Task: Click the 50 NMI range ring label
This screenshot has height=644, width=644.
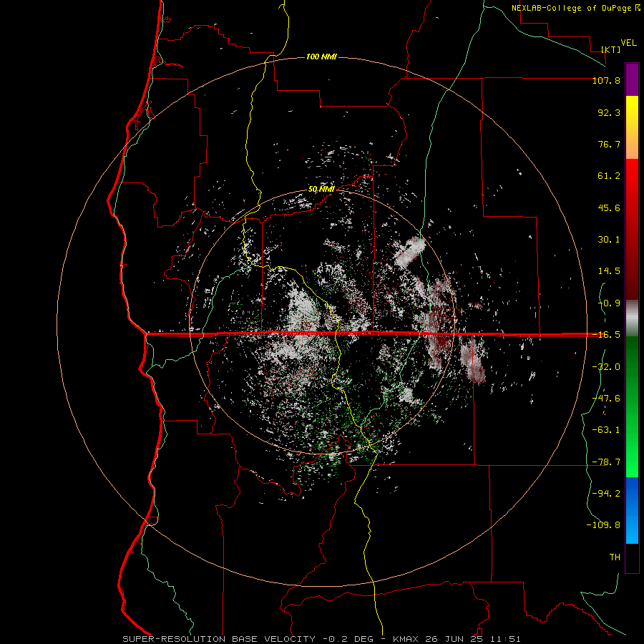Action: (x=321, y=190)
